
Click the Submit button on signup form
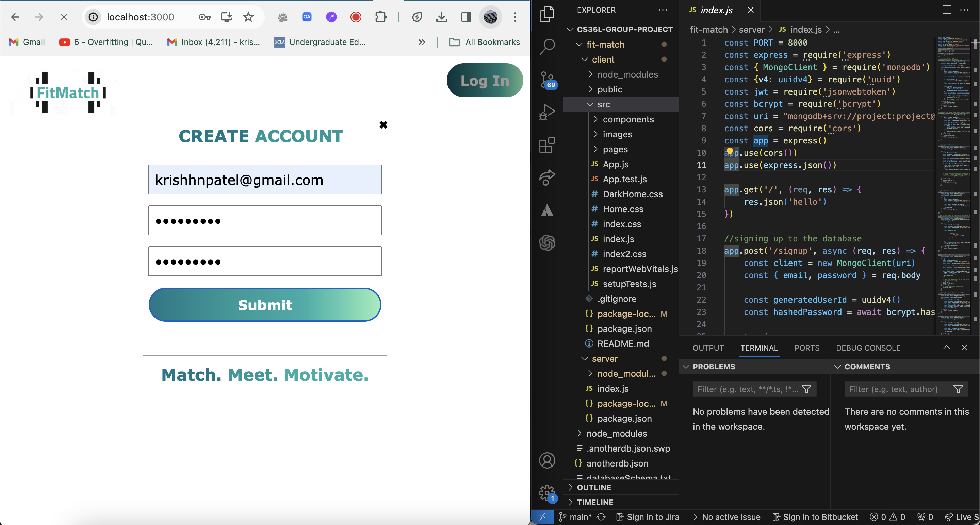point(264,305)
